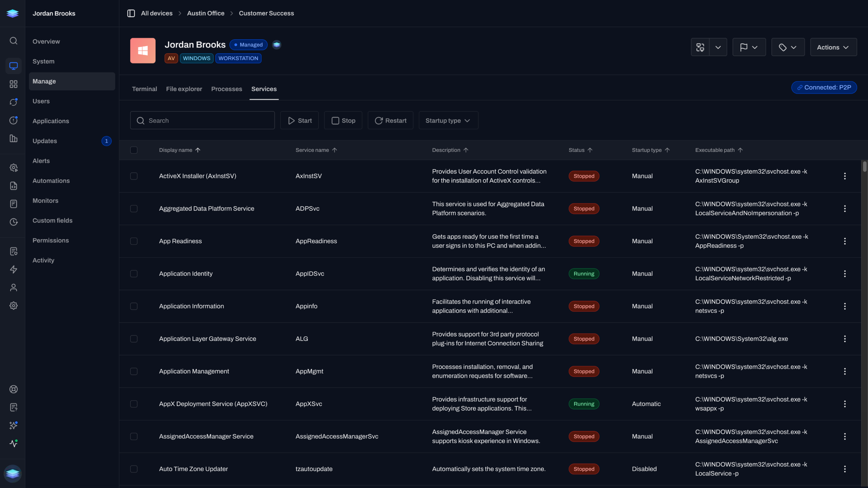Check the ActiveX Installer row checkbox
Screen dimensions: 868x488
134,176
